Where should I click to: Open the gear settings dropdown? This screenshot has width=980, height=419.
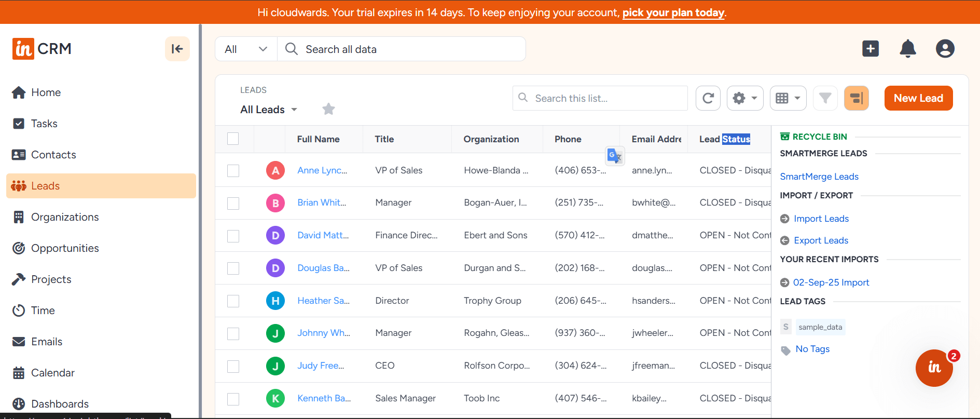[x=744, y=98]
